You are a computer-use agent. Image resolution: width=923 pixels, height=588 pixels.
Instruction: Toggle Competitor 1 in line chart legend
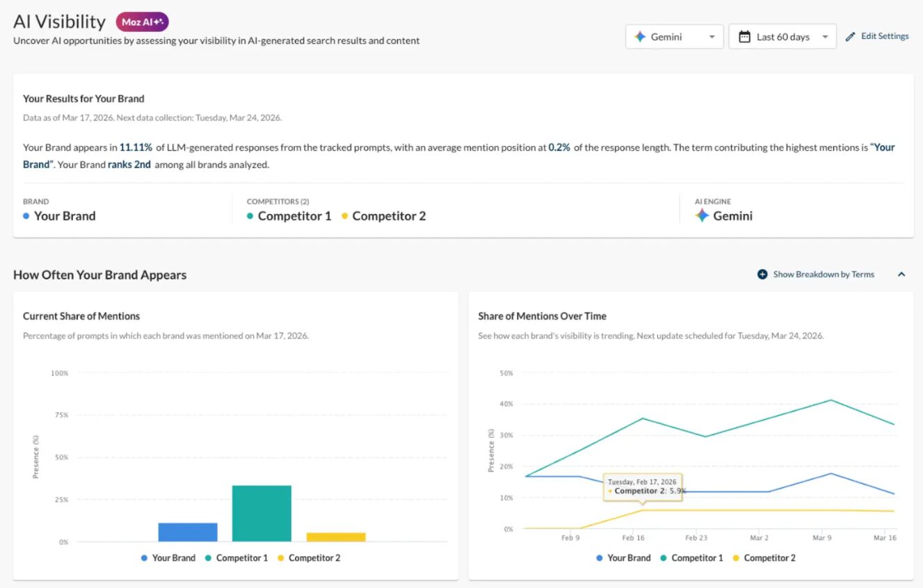(x=691, y=558)
